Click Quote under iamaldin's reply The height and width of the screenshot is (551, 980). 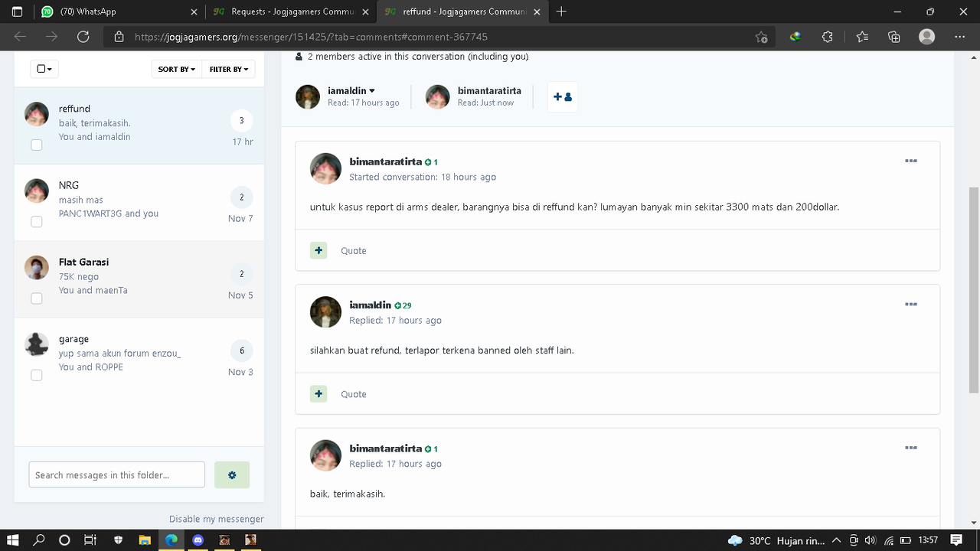354,394
